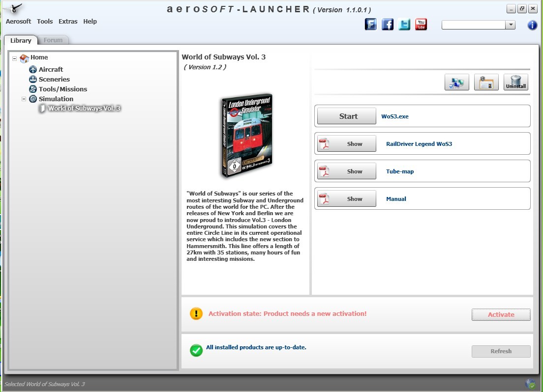This screenshot has height=392, width=543.
Task: Switch to the Forum tab
Action: click(x=53, y=40)
